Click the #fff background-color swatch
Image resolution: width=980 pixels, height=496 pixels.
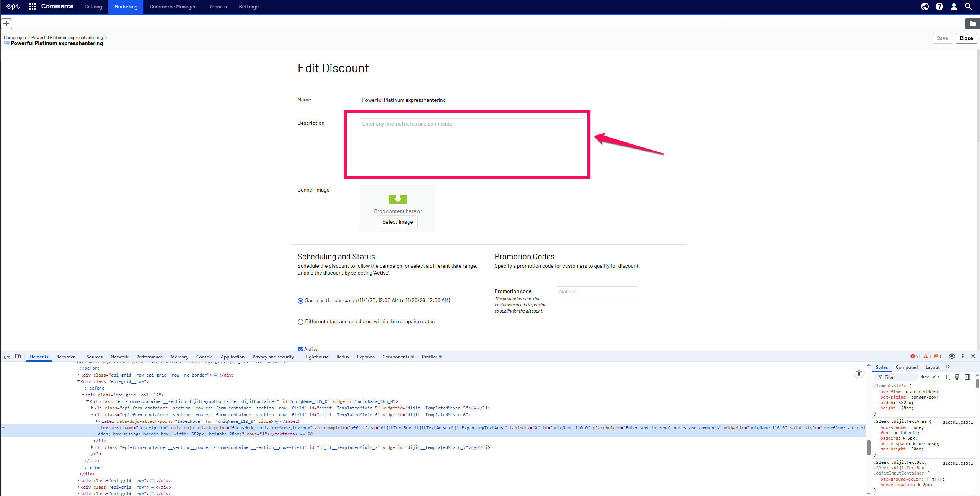[929, 480]
